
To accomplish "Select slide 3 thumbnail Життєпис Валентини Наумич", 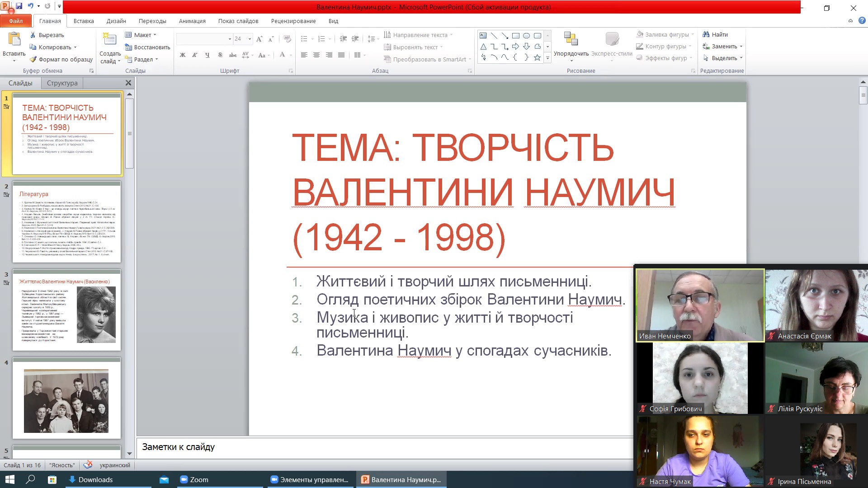I will (66, 310).
